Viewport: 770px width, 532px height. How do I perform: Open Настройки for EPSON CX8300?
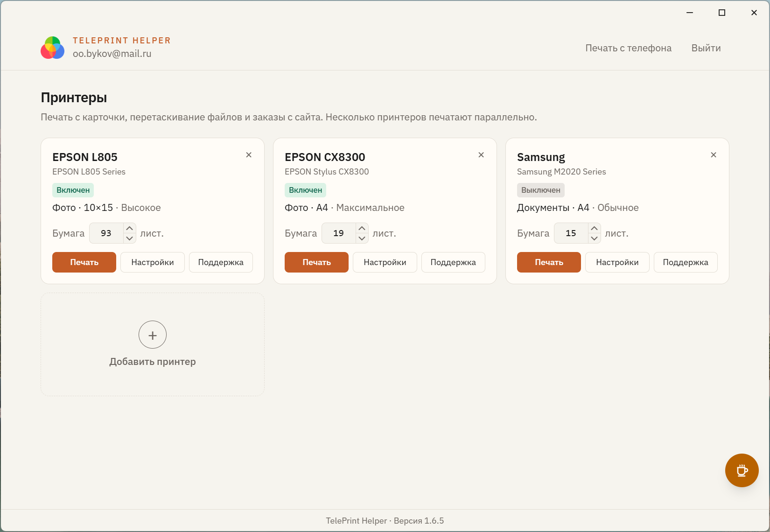(x=385, y=262)
